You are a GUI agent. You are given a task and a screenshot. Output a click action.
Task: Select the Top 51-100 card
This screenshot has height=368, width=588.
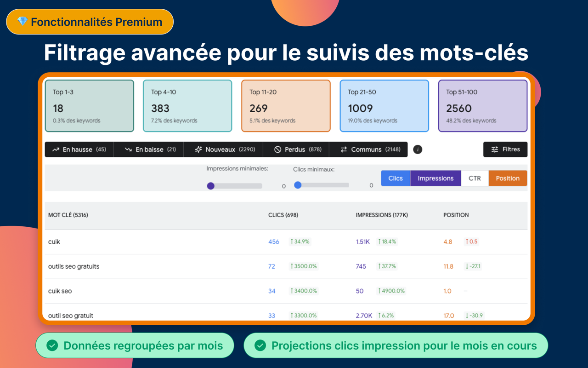tap(483, 106)
